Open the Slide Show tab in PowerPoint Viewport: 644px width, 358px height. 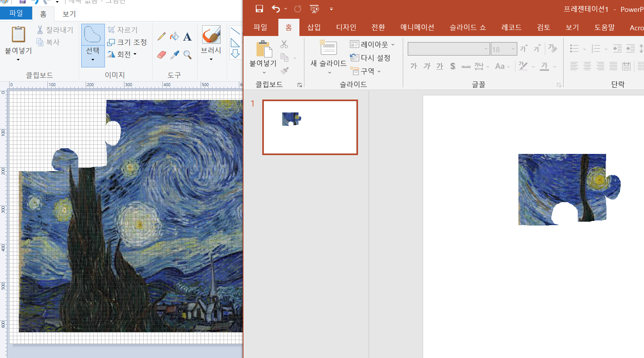[x=467, y=27]
